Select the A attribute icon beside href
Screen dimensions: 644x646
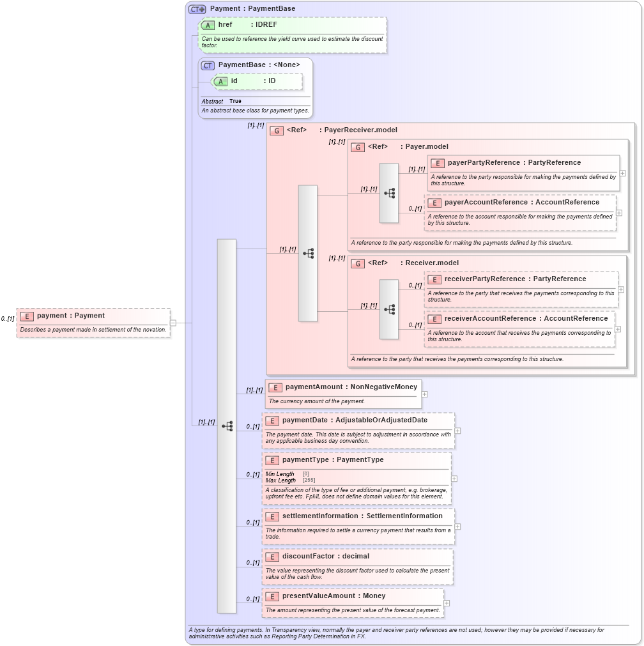coord(208,25)
